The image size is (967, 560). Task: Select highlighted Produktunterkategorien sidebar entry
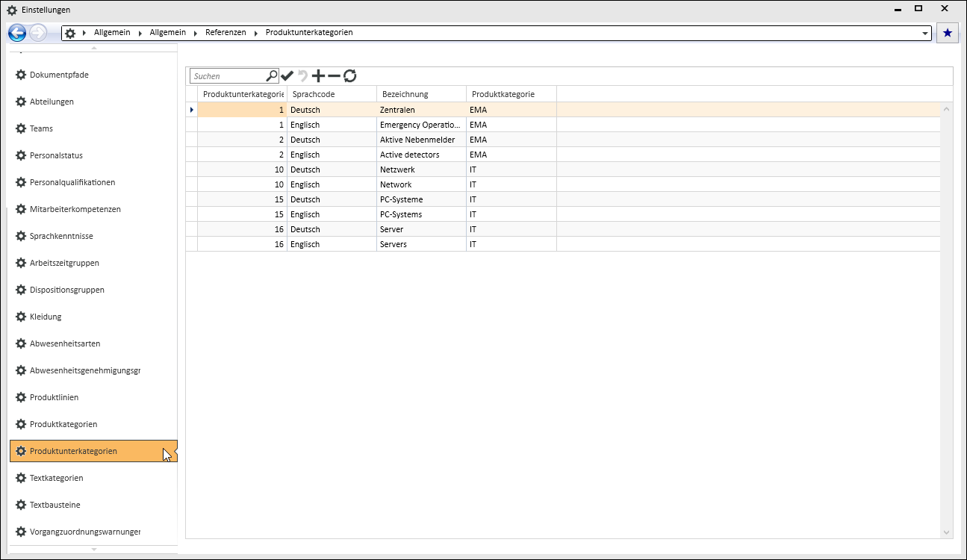coord(93,451)
